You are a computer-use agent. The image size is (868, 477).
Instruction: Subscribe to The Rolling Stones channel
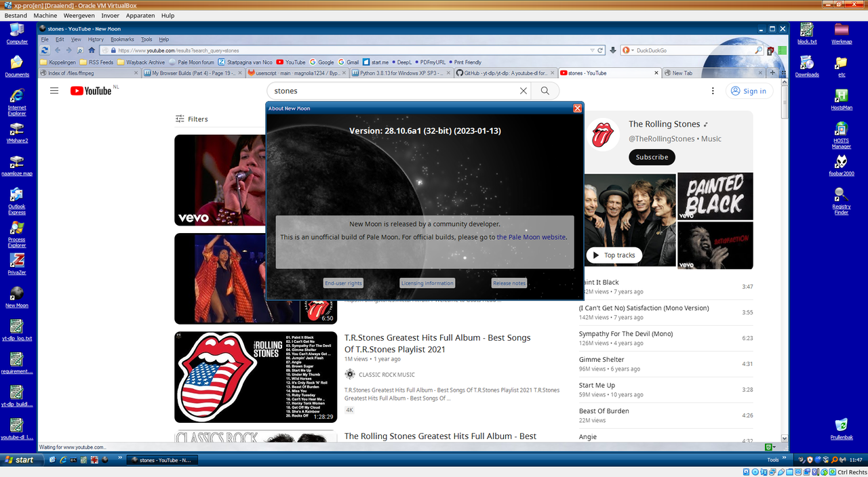point(652,157)
